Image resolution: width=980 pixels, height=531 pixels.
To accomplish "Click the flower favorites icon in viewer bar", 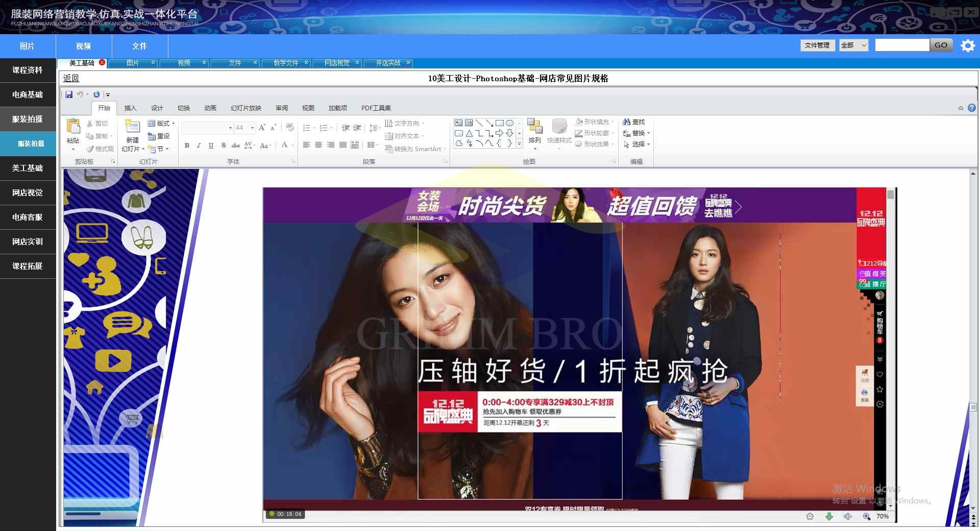I will point(810,516).
